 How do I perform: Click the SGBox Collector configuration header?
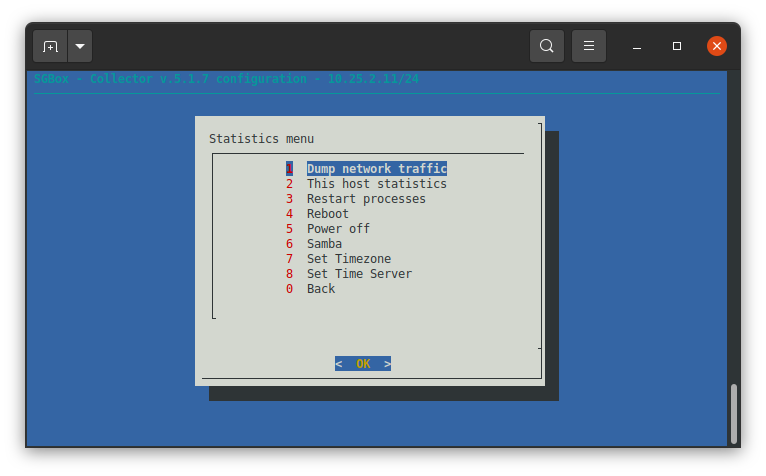pos(226,79)
